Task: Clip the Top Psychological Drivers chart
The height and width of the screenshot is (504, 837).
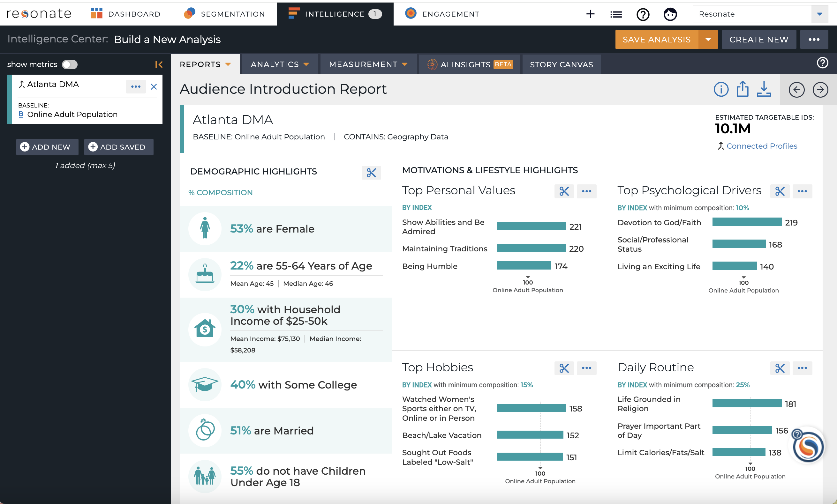Action: (x=780, y=191)
